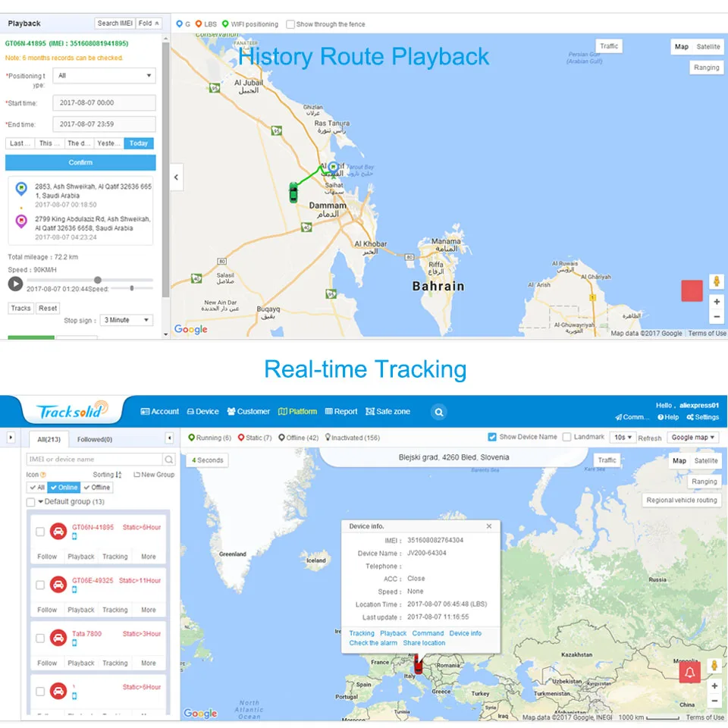728x728 pixels.
Task: Select the Today quick range
Action: (138, 143)
